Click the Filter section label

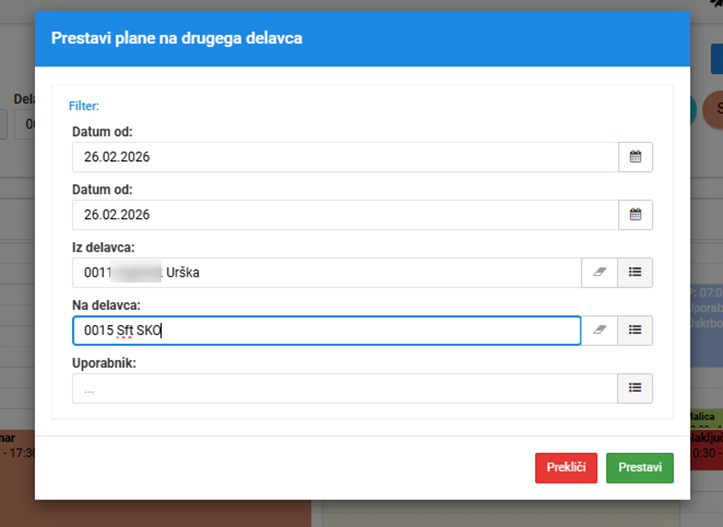pos(84,105)
